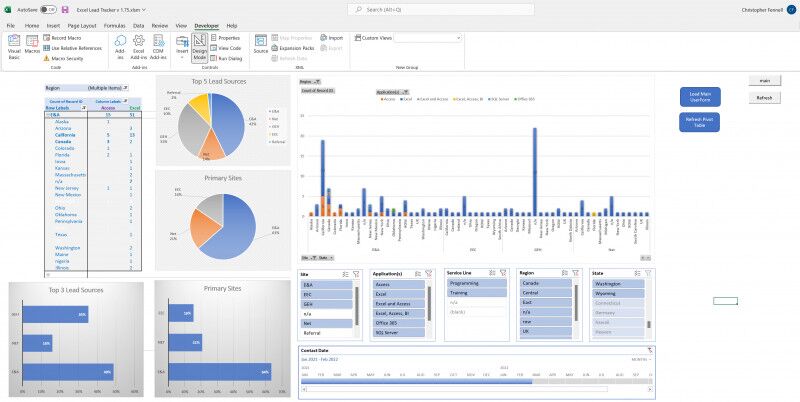Click the Contact Date timeline scrollbar
This screenshot has width=800, height=402.
point(455,390)
